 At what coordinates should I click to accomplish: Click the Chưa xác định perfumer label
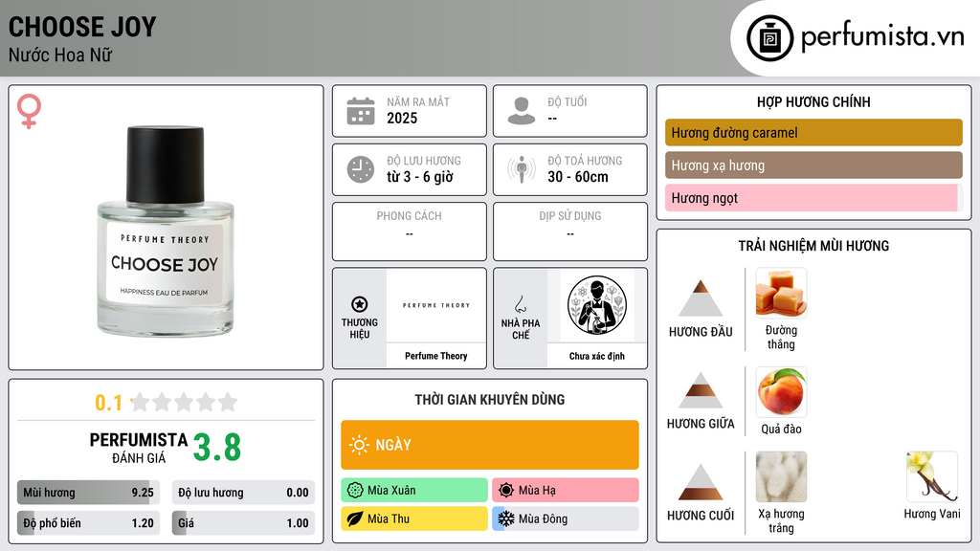pos(597,356)
